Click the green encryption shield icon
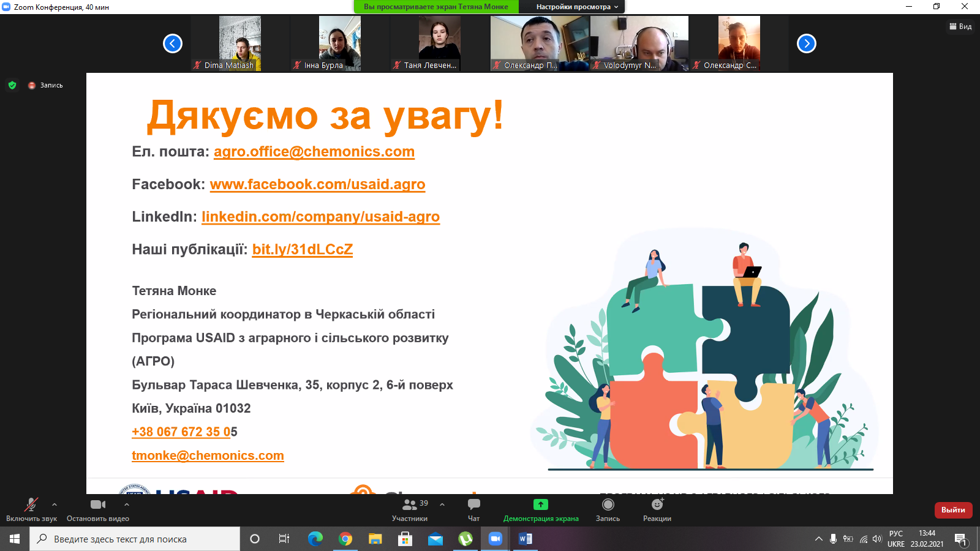The height and width of the screenshot is (551, 980). [x=12, y=85]
